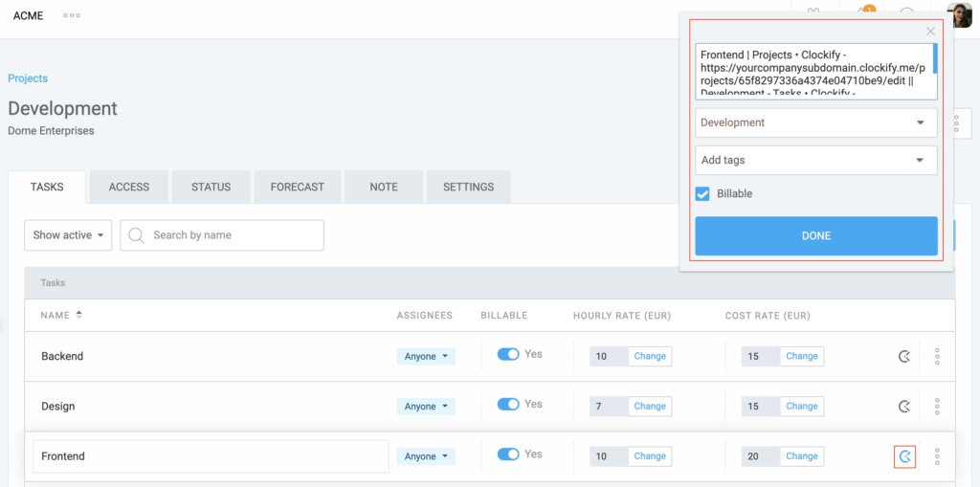Open the Add tags dropdown
980x487 pixels.
point(815,160)
